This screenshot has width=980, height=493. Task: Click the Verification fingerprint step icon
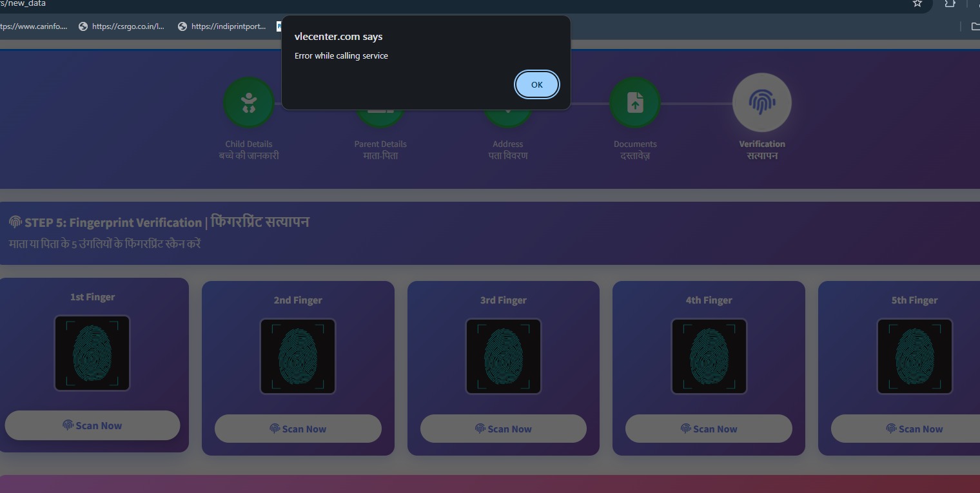point(761,102)
